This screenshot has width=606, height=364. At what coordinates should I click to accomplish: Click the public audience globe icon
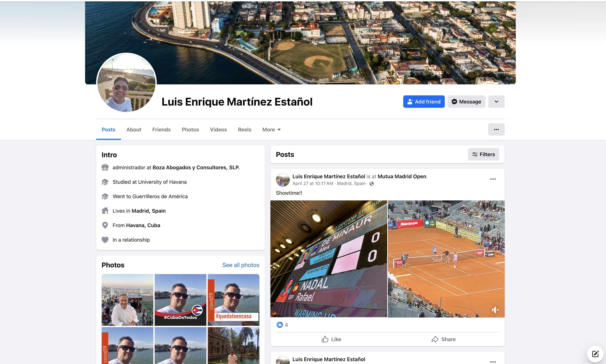click(x=371, y=184)
